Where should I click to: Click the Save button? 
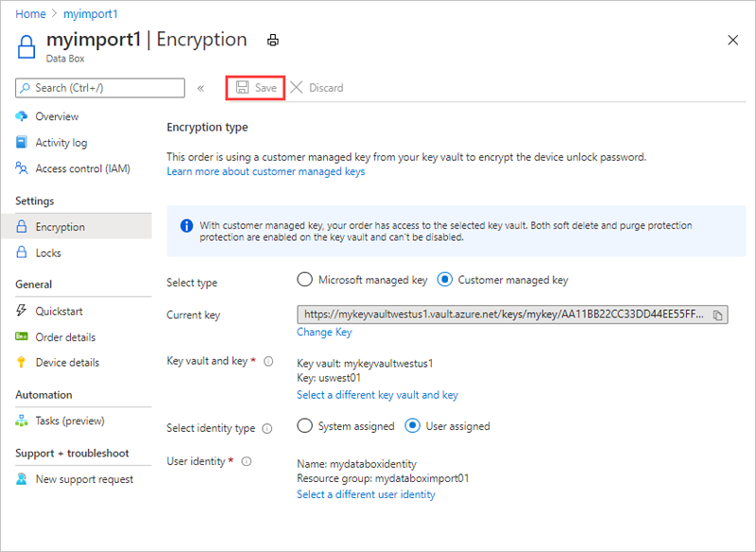point(255,88)
